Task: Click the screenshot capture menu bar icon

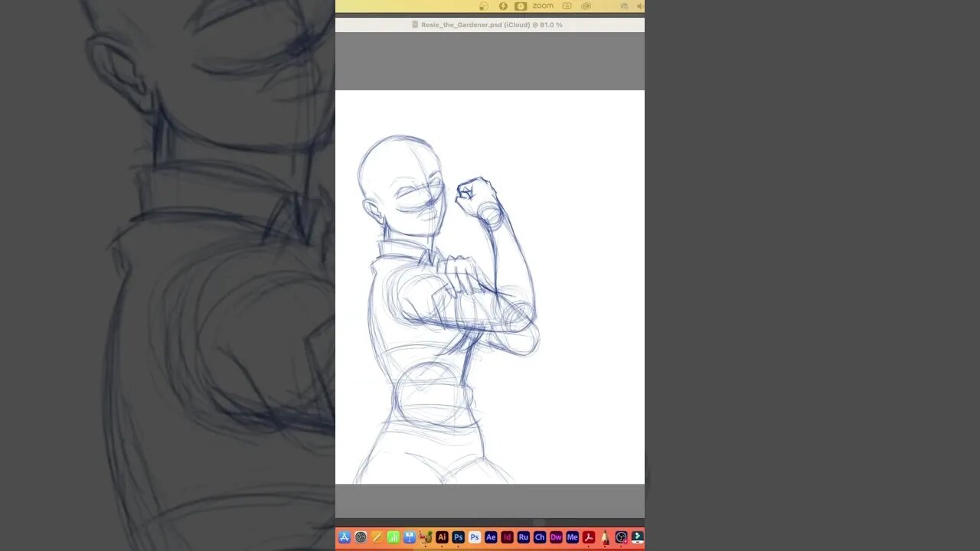Action: pos(567,6)
